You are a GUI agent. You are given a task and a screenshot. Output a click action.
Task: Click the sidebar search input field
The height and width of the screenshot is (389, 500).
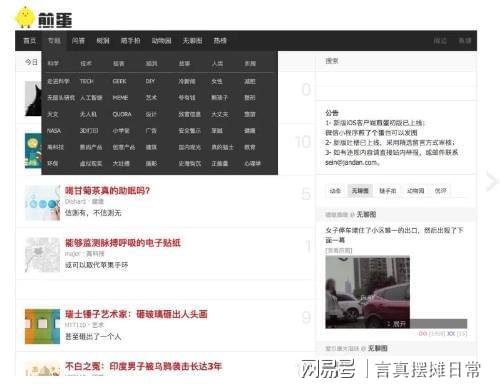(x=396, y=61)
